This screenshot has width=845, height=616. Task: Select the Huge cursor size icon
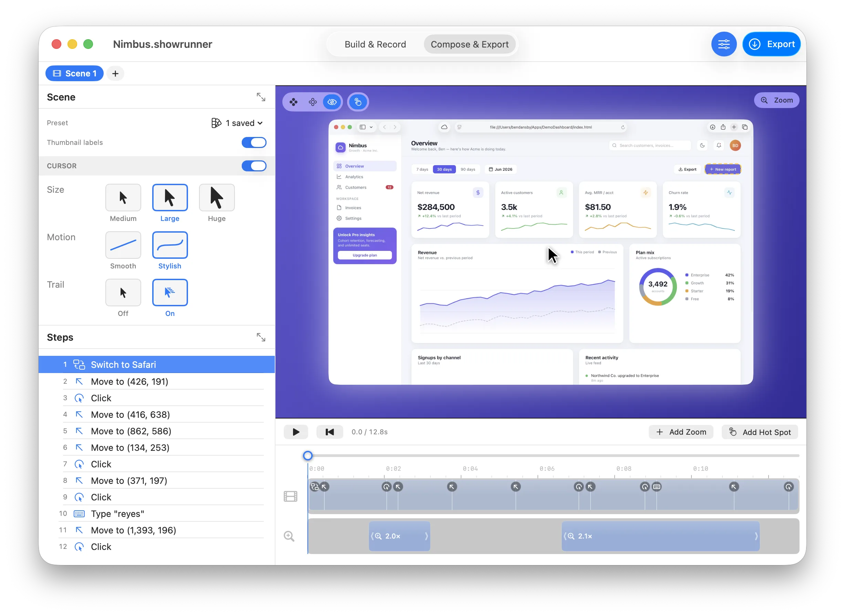[x=216, y=197]
